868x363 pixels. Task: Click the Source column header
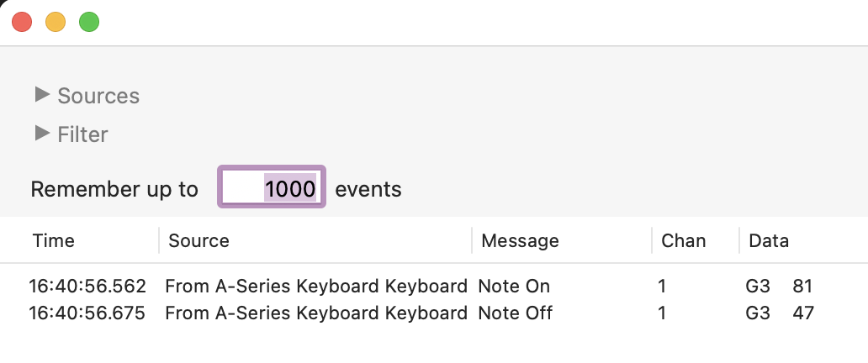click(199, 241)
